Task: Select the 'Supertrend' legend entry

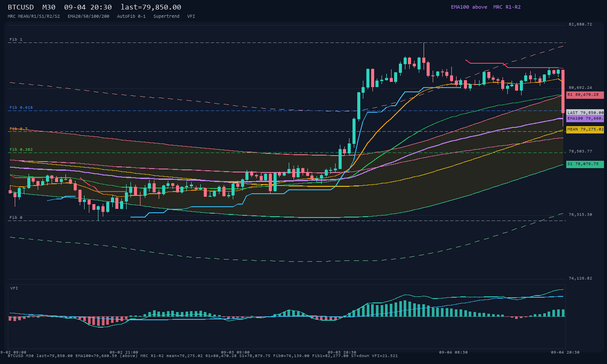Action: [x=166, y=16]
